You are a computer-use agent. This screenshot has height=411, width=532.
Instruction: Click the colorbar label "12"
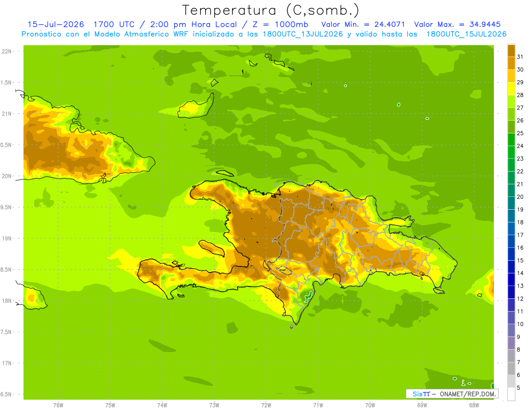521,299
